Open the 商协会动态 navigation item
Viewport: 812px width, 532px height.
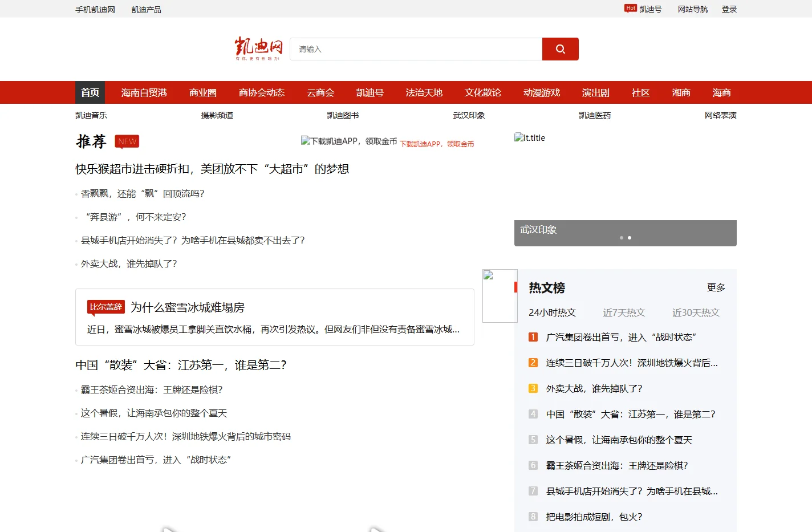[x=262, y=92]
